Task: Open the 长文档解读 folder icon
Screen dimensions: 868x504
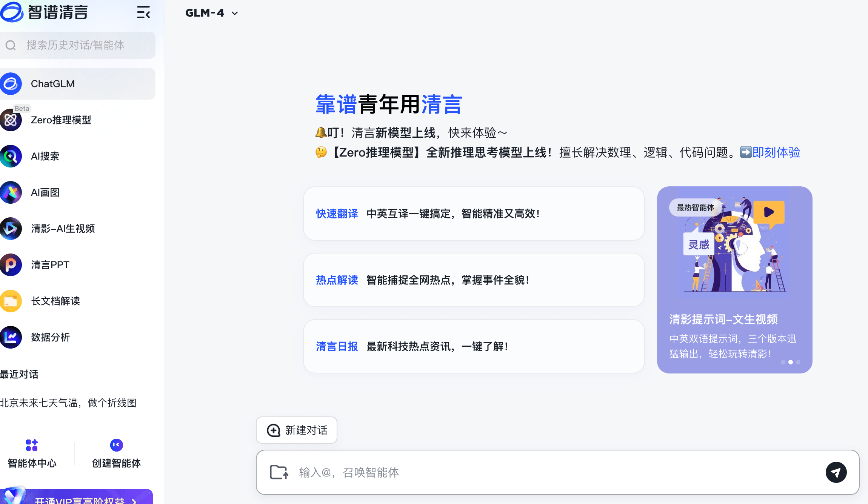Action: [11, 301]
